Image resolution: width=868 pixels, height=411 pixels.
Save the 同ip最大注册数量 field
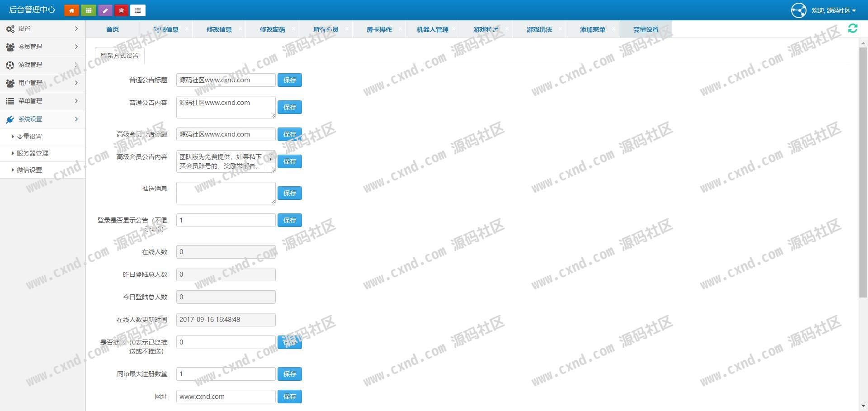(290, 374)
